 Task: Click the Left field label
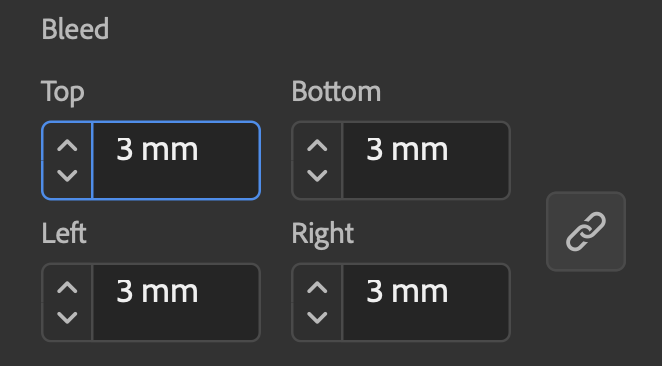click(64, 233)
